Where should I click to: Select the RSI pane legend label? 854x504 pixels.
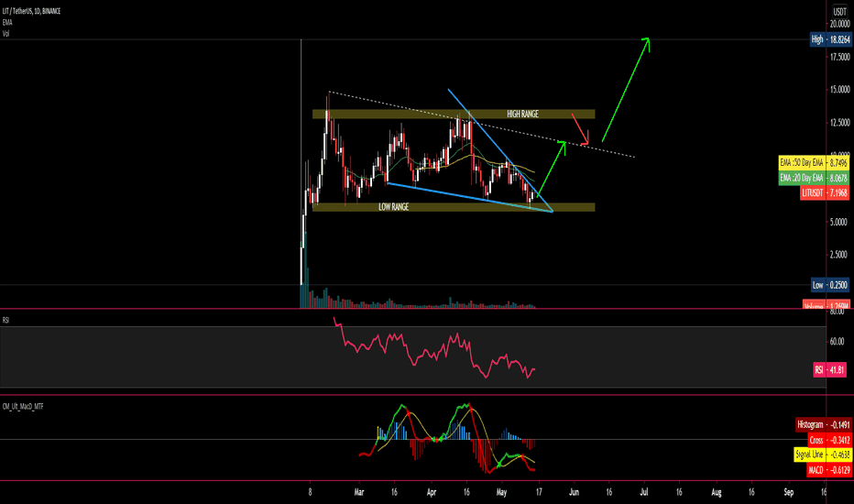pos(5,321)
